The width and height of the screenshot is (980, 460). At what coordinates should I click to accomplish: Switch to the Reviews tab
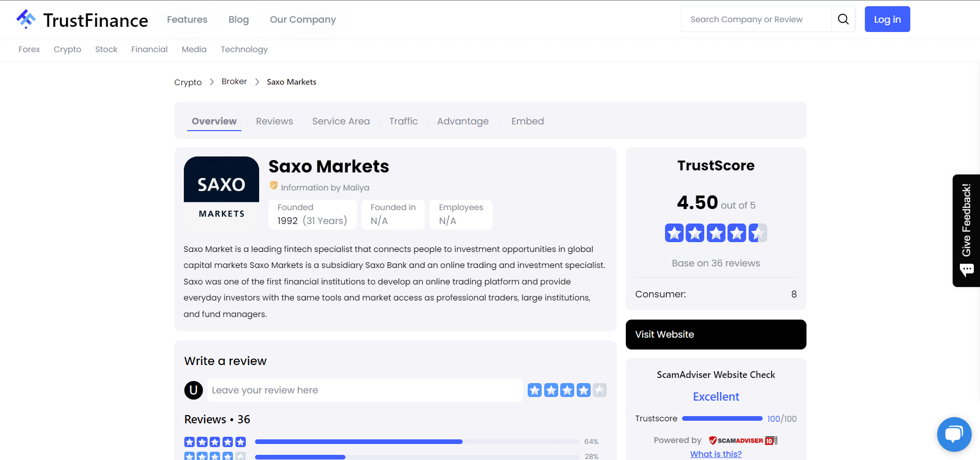pos(274,121)
